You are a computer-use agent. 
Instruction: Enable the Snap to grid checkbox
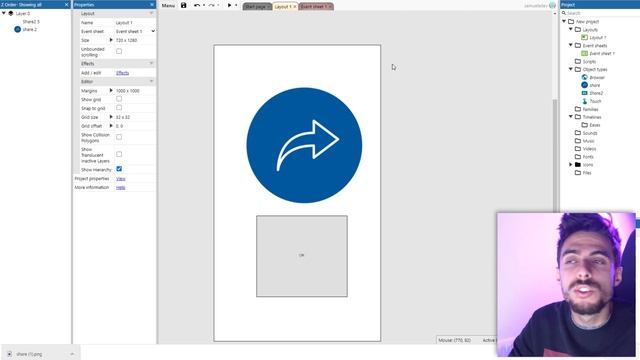[x=119, y=108]
